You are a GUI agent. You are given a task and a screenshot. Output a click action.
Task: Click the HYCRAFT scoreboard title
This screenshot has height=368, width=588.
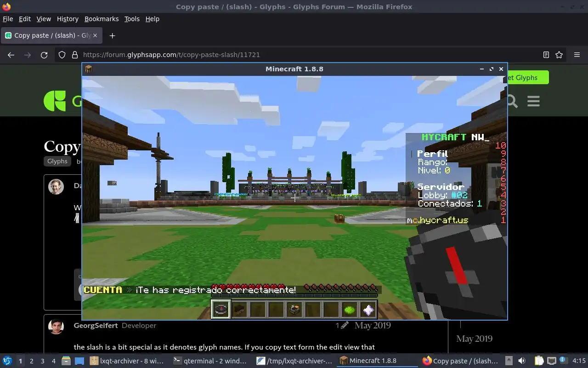[x=455, y=137]
